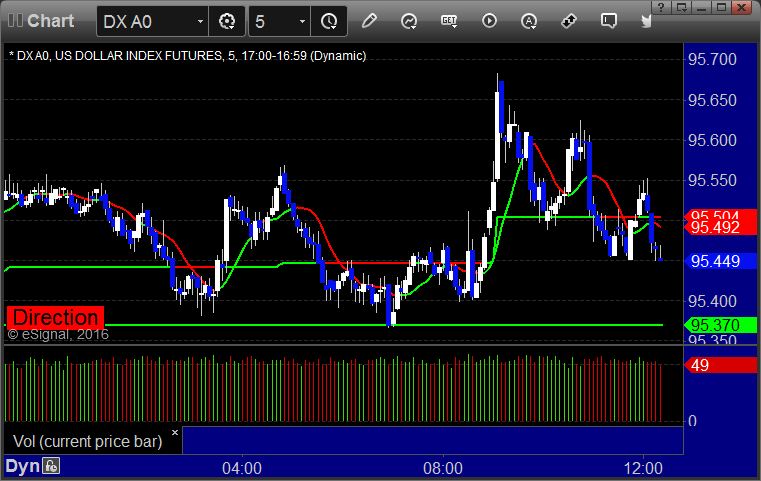Click the replay play-circle icon
This screenshot has height=481, width=761.
point(489,21)
